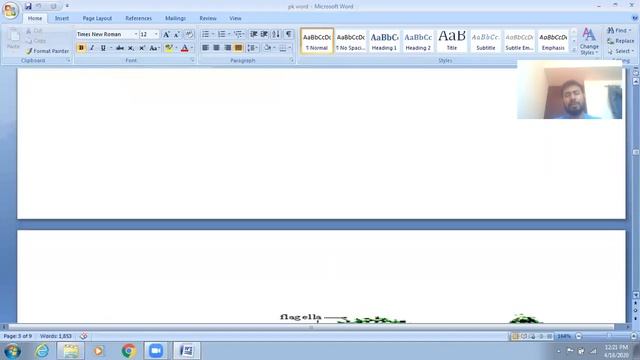Align text right
The width and height of the screenshot is (640, 360).
(227, 48)
